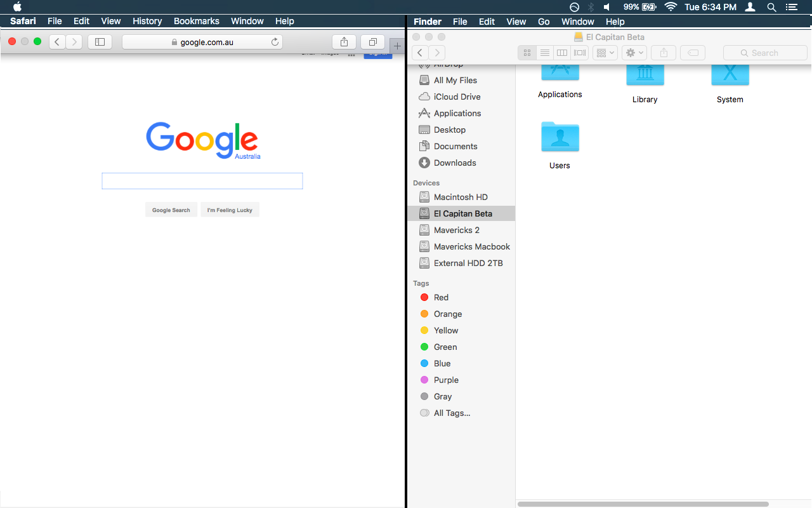Open Safari View menu
Screen dimensions: 812x508
(x=111, y=21)
